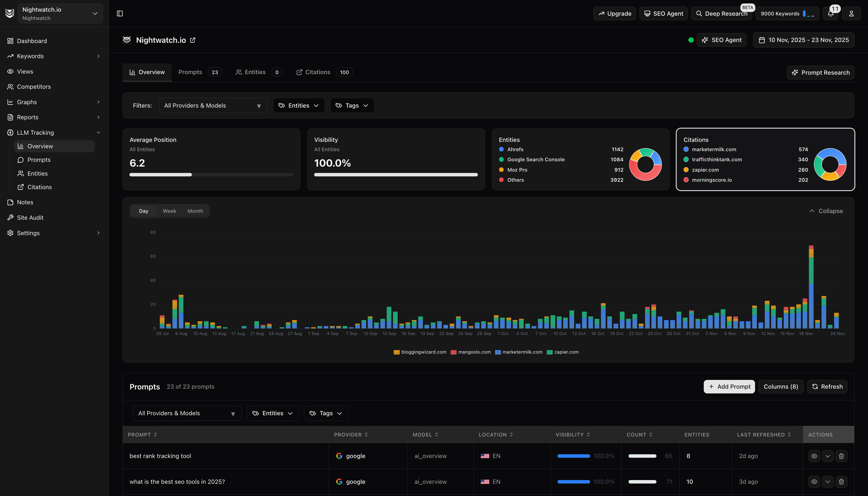Click the Upgrade button

coord(614,14)
